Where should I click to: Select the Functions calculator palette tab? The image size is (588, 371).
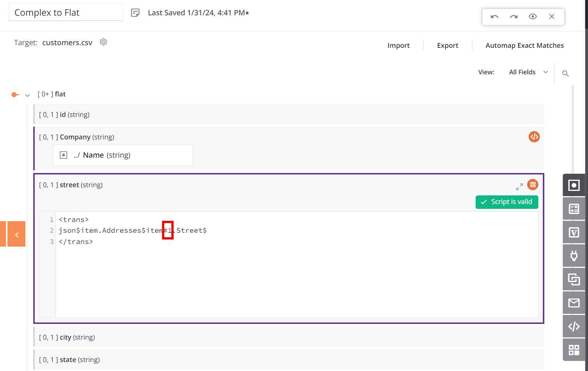click(x=574, y=209)
